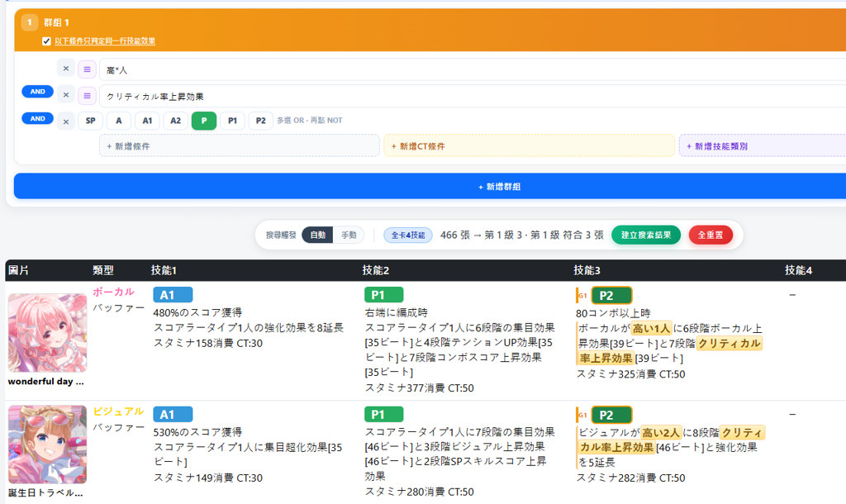Screen dimensions: 846x504
Task: Click the 全卡4技能 pill
Action: click(408, 235)
